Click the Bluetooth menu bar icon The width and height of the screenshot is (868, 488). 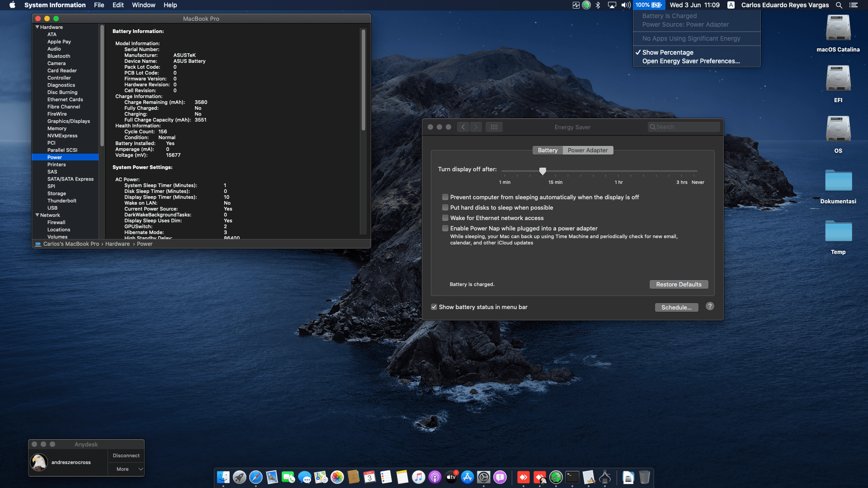(598, 5)
